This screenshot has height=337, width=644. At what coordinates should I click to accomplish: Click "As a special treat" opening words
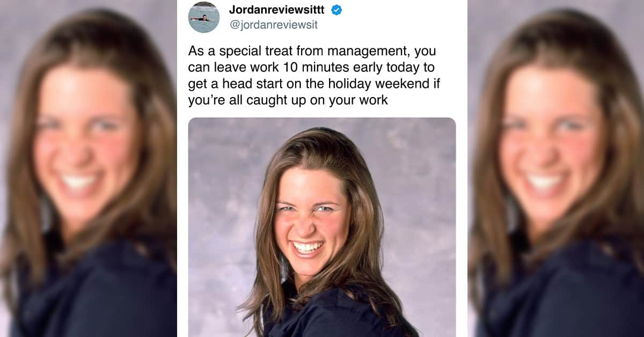click(235, 52)
